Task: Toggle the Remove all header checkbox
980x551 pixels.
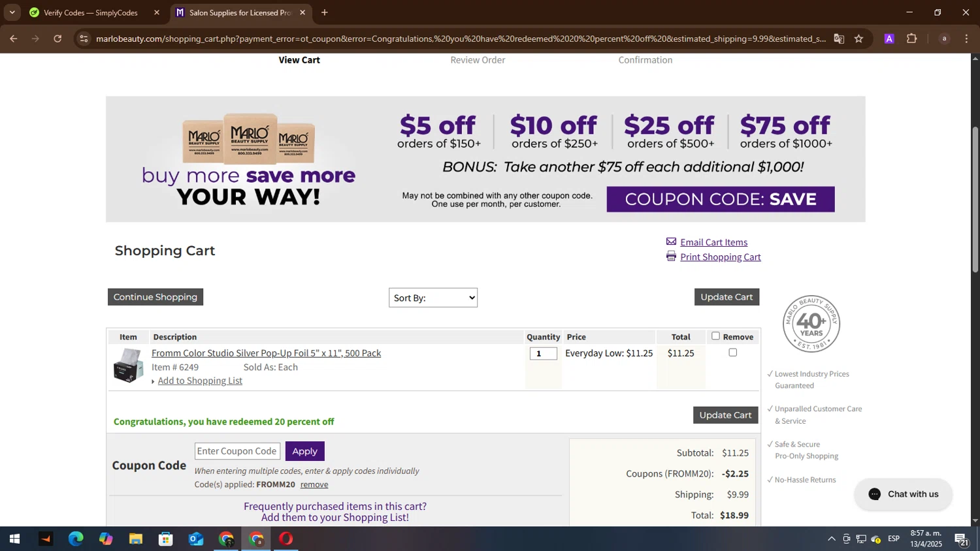Action: (715, 336)
